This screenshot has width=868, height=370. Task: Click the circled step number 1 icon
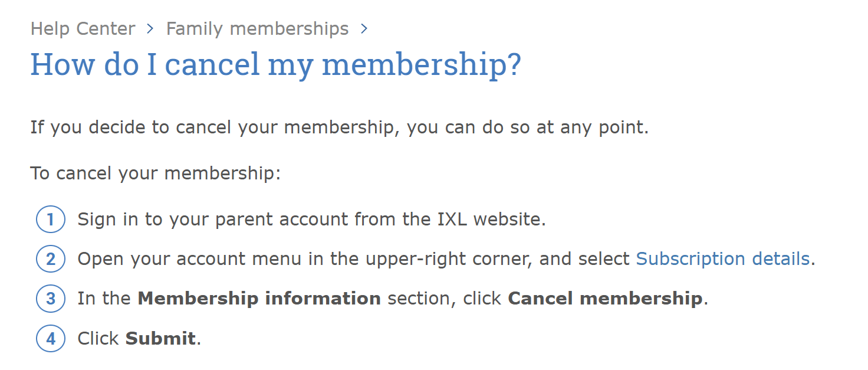click(51, 219)
